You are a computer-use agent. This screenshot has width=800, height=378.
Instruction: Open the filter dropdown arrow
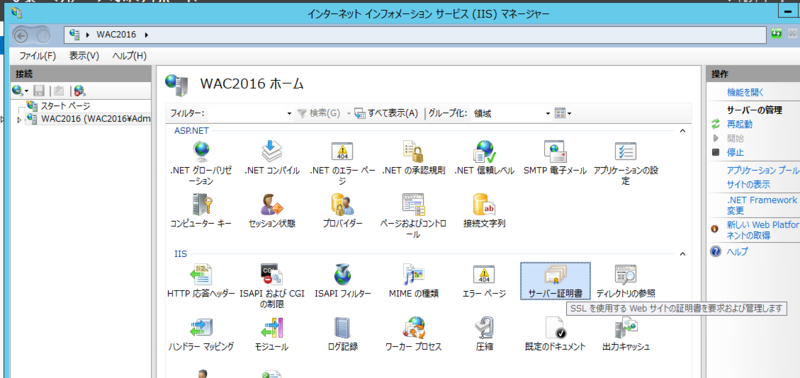(x=289, y=113)
